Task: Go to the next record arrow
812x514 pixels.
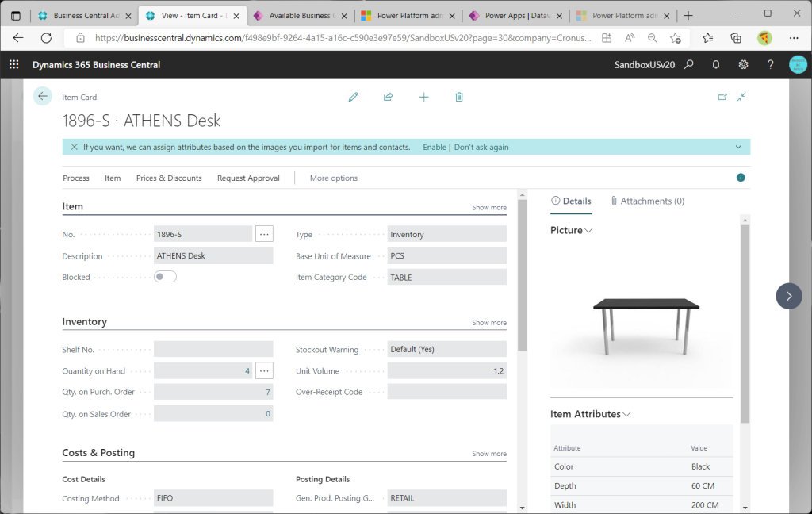Action: pos(789,296)
